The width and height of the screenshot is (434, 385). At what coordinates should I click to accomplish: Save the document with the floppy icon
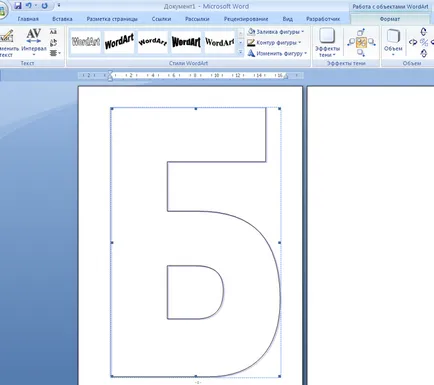pos(18,5)
